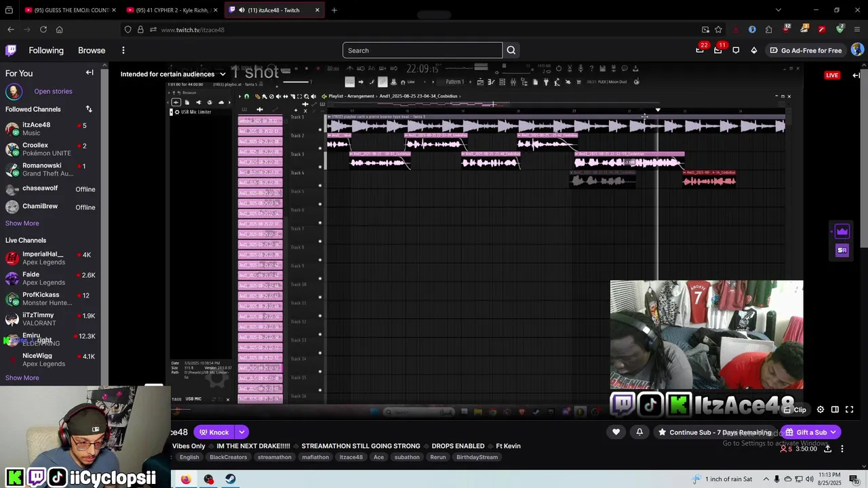
Task: Open whispers chat bubble icon
Action: (x=736, y=50)
